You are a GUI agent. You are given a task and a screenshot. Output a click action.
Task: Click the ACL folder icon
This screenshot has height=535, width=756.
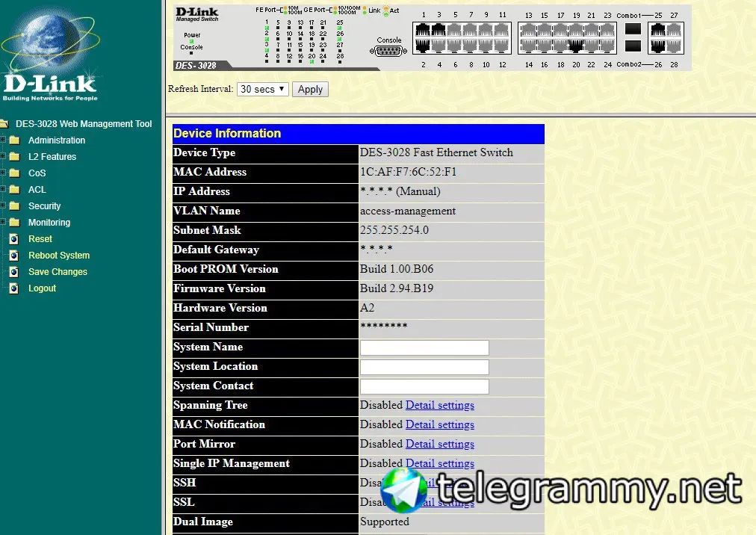pos(14,190)
